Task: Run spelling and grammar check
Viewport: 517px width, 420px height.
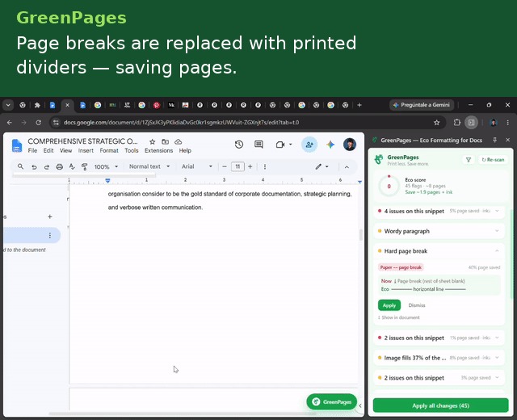Action: pyautogui.click(x=72, y=167)
